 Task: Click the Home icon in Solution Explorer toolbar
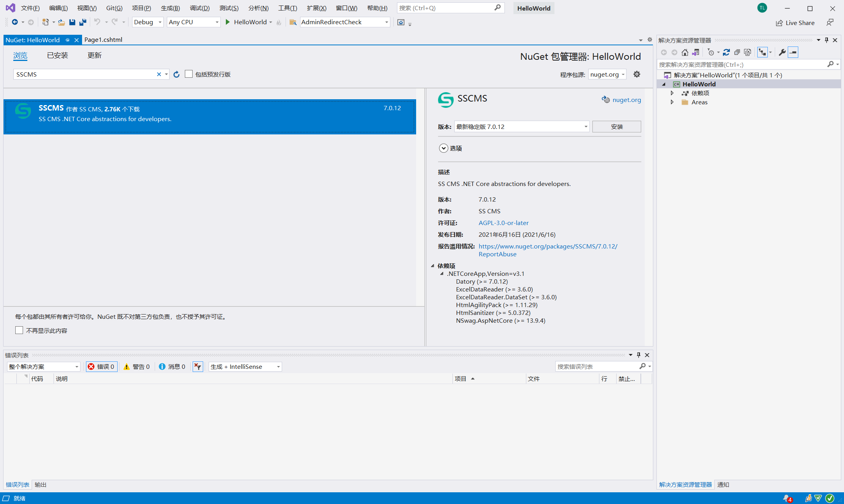pyautogui.click(x=685, y=52)
